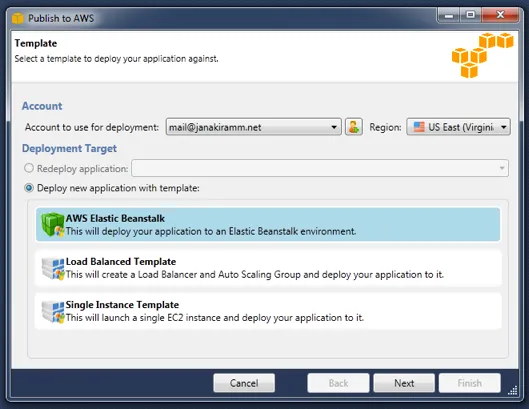
Task: Expand the Redeploy application combo box
Action: tap(320, 168)
